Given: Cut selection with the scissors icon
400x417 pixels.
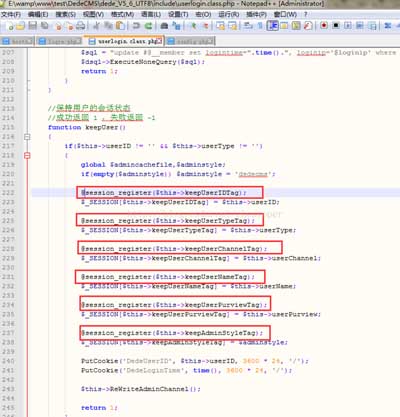Looking at the screenshot, I should [96, 26].
